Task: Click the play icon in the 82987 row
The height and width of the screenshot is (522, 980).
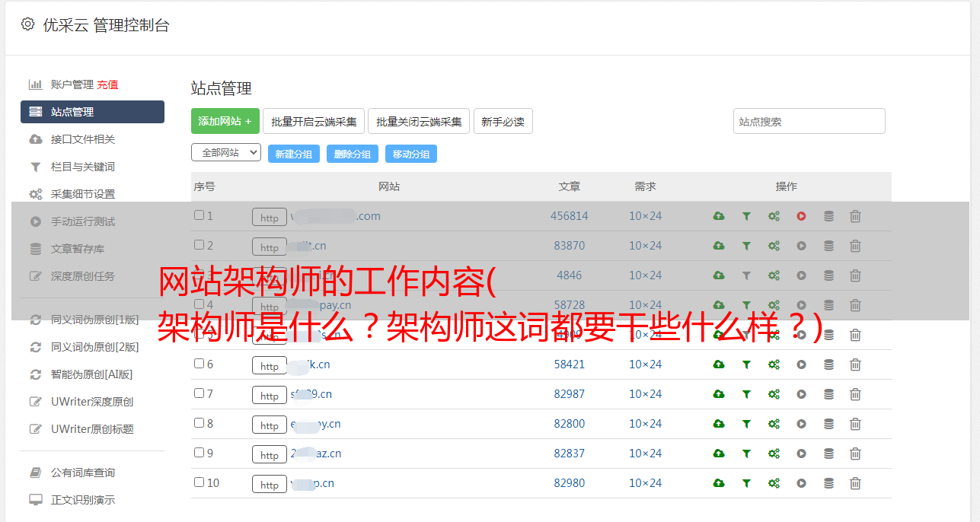Action: (x=801, y=394)
